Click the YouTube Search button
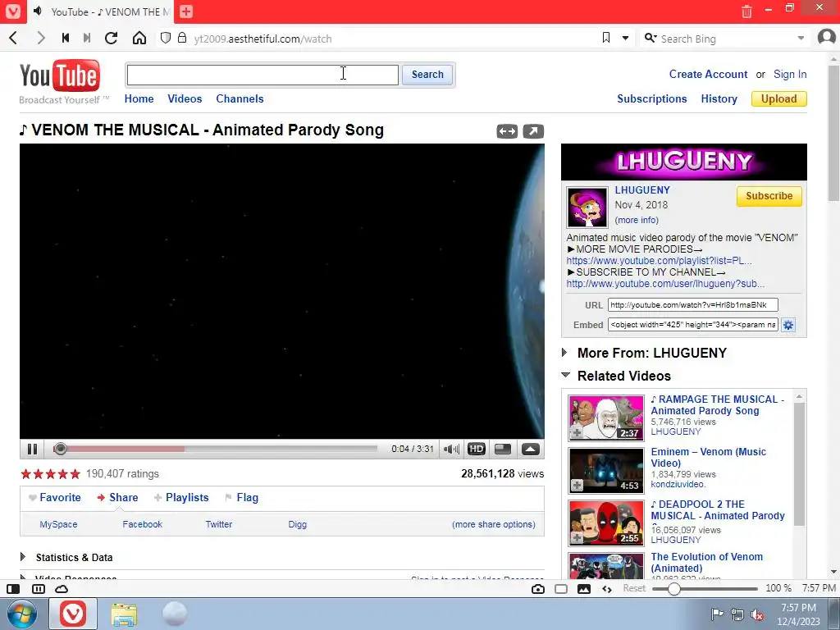Viewport: 840px width, 630px height. click(x=427, y=75)
